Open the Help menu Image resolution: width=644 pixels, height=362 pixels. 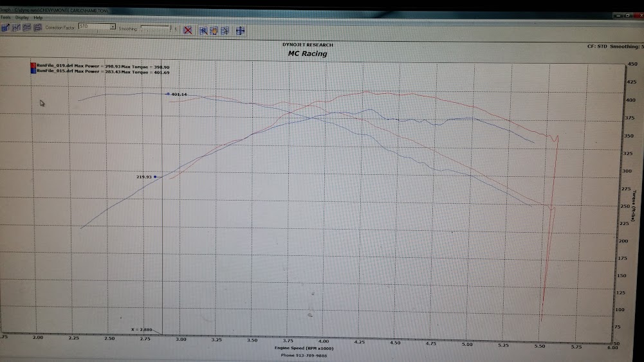[38, 17]
